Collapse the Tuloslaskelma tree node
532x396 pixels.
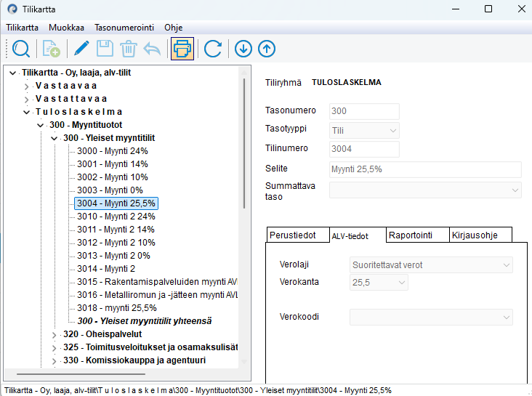click(x=26, y=112)
